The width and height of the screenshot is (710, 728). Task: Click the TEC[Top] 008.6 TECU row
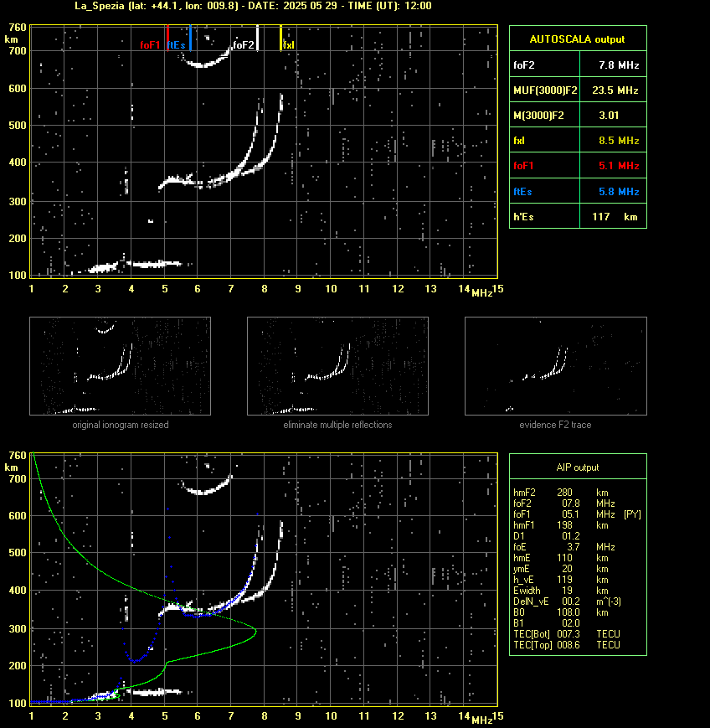[567, 645]
